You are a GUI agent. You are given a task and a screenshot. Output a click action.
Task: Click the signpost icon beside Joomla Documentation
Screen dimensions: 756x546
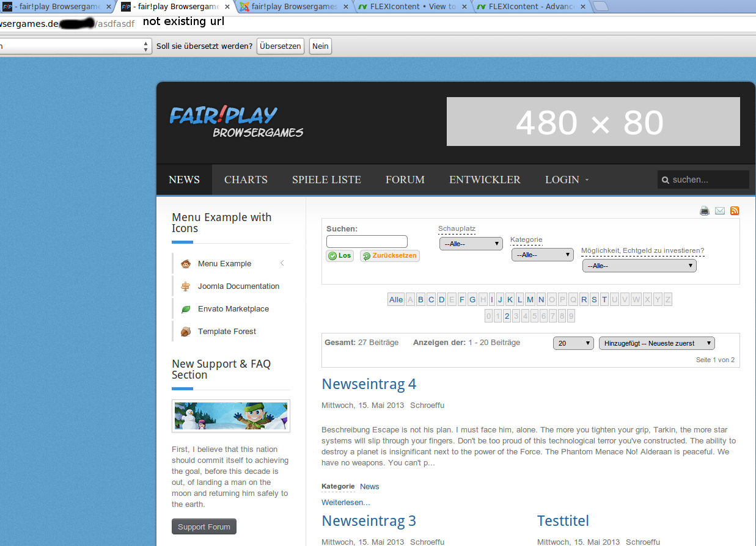click(x=186, y=286)
